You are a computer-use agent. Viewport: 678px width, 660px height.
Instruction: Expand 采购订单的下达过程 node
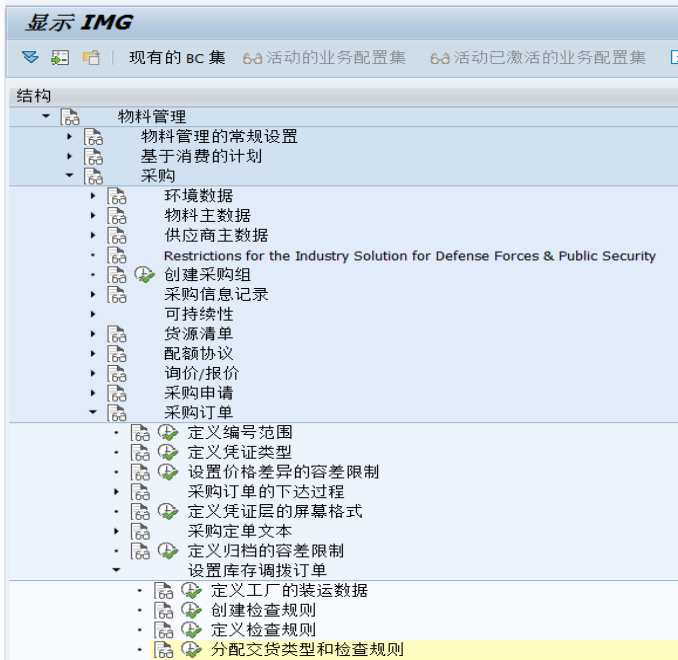[116, 492]
